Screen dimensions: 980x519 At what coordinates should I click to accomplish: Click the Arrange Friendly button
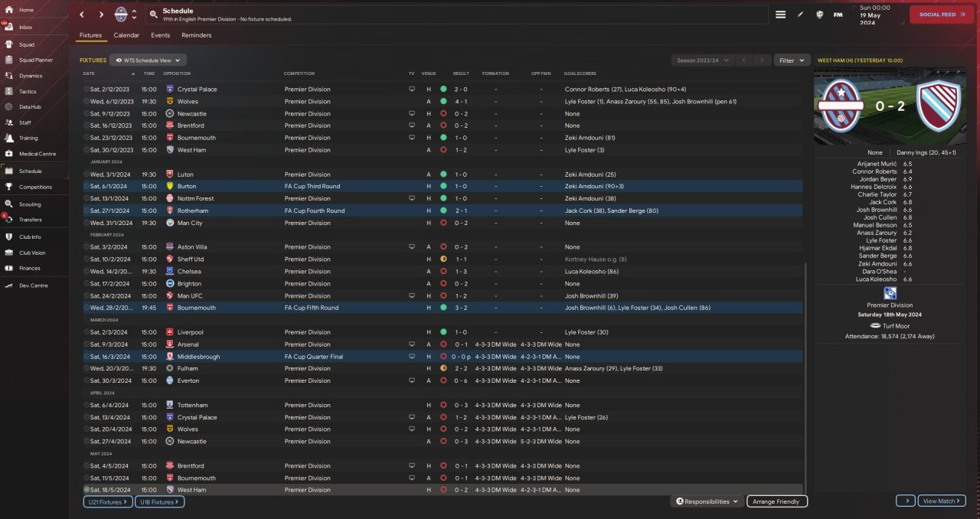[776, 501]
